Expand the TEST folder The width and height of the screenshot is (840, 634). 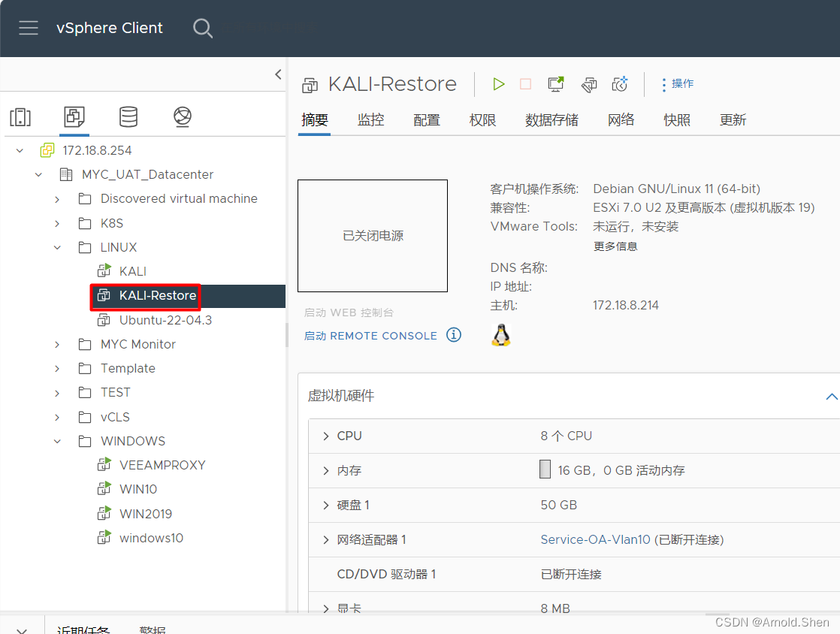(x=57, y=393)
